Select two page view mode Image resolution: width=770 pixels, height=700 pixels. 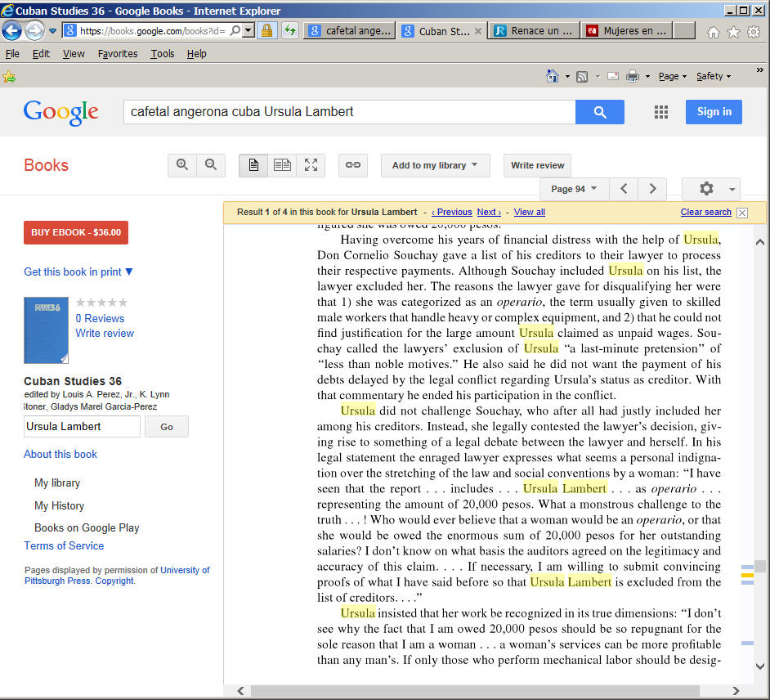282,165
